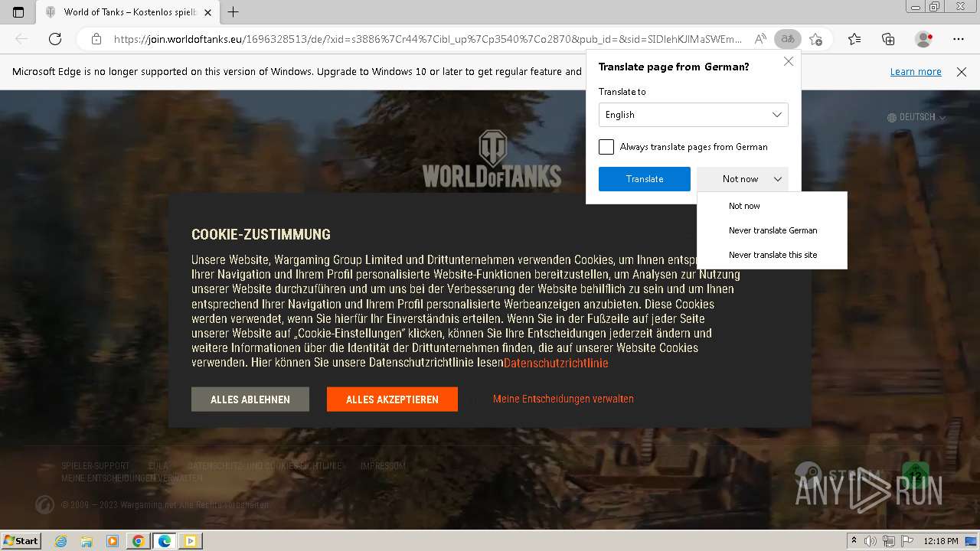Click the address bar URL field
The image size is (980, 551).
(427, 39)
